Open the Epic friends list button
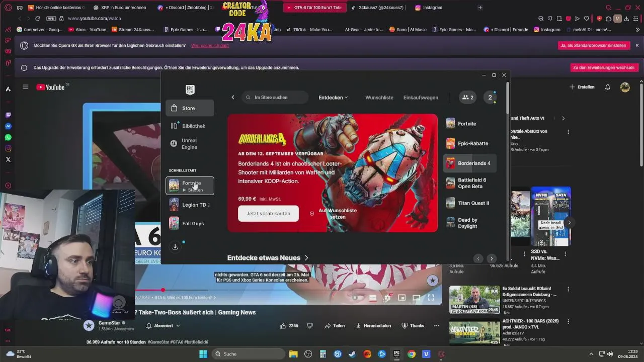 tap(468, 98)
